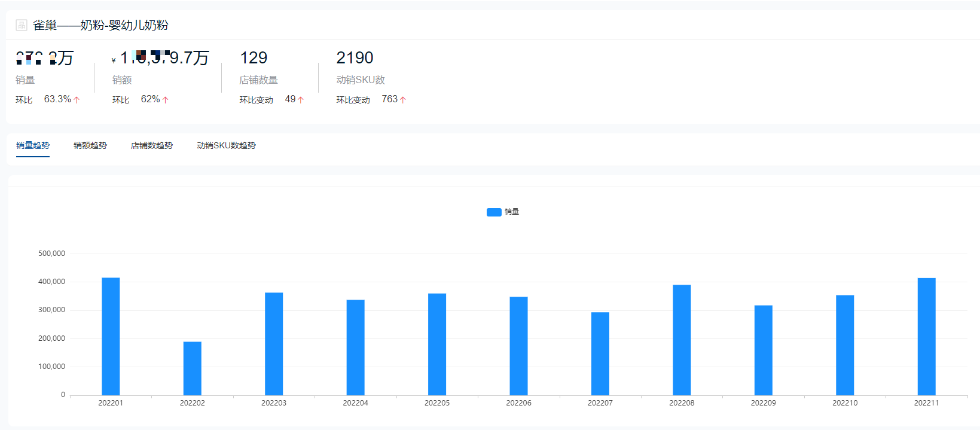Click the 雀巢——奶粉-婴幼儿奶粉 title
Viewport: 980px width, 430px height.
click(100, 25)
